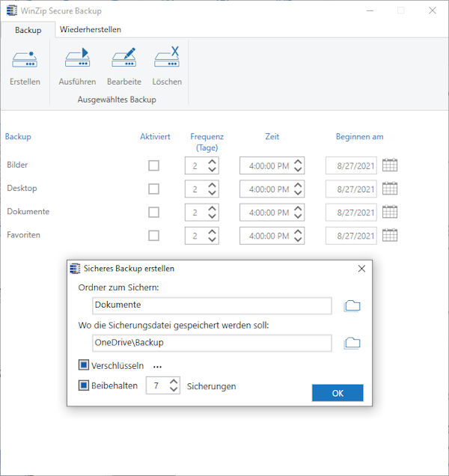The image size is (449, 476).
Task: Switch to the Backup tab
Action: coord(28,30)
